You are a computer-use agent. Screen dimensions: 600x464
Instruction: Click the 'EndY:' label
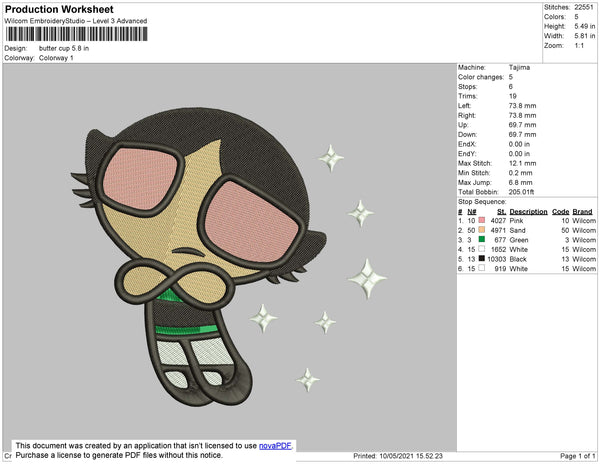click(467, 153)
